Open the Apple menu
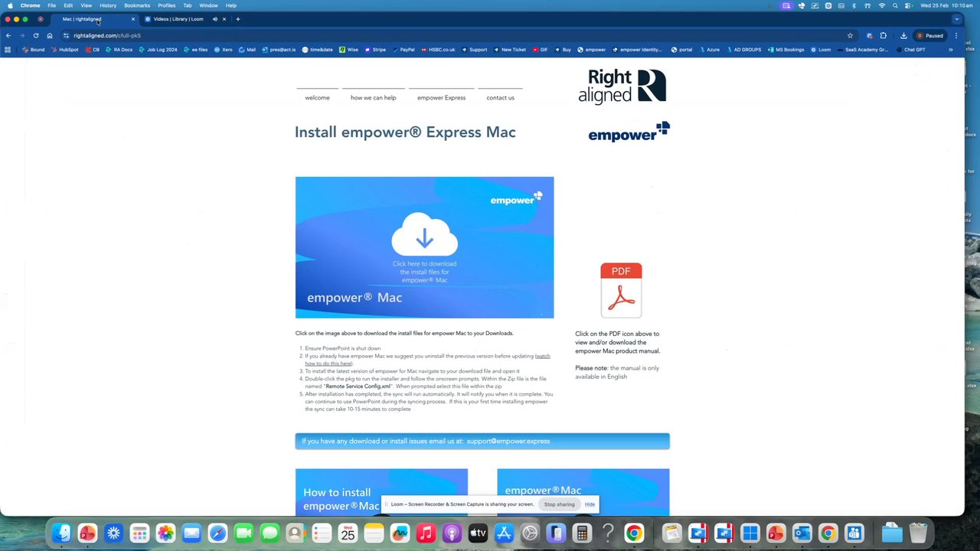This screenshot has height=551, width=980. [10, 5]
